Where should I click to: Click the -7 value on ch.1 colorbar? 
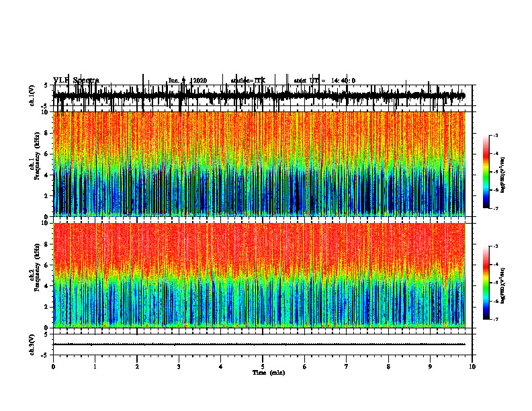[496, 208]
